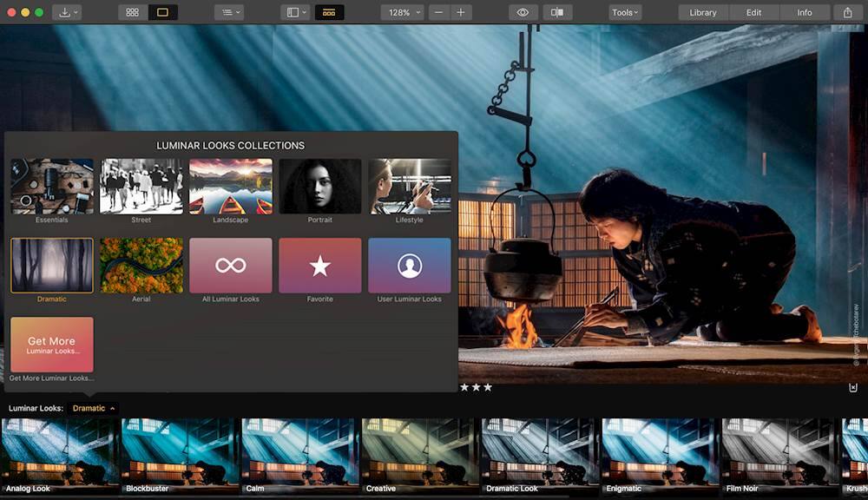Select the Landscape looks collection thumbnail

(x=230, y=186)
